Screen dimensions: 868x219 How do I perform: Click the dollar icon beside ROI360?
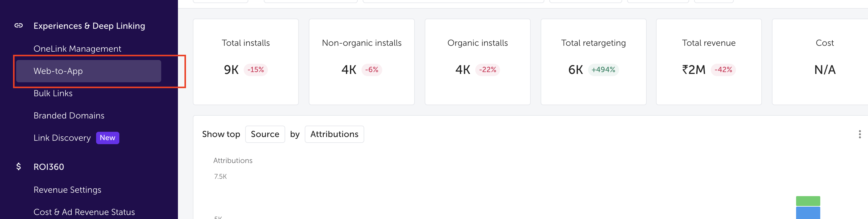pos(19,166)
